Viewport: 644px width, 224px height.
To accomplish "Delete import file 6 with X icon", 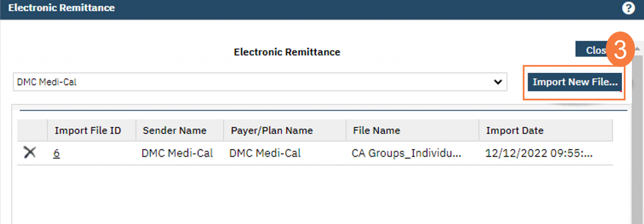I will click(x=30, y=153).
